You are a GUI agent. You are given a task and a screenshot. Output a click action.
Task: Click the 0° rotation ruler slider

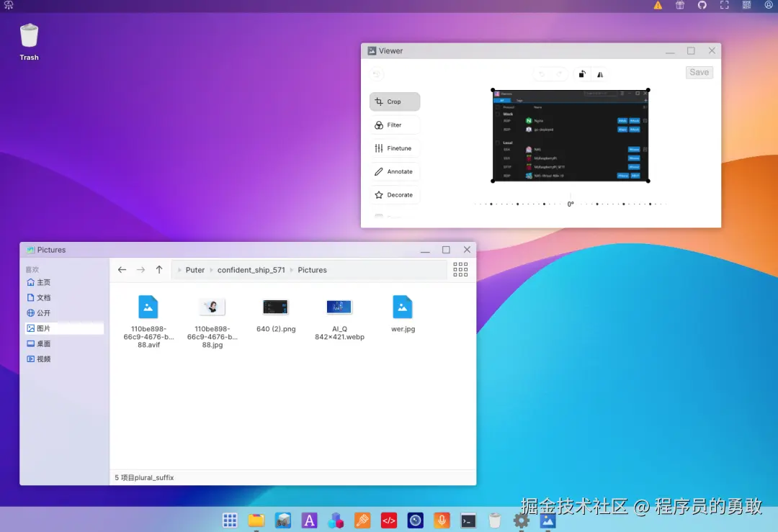coord(570,204)
